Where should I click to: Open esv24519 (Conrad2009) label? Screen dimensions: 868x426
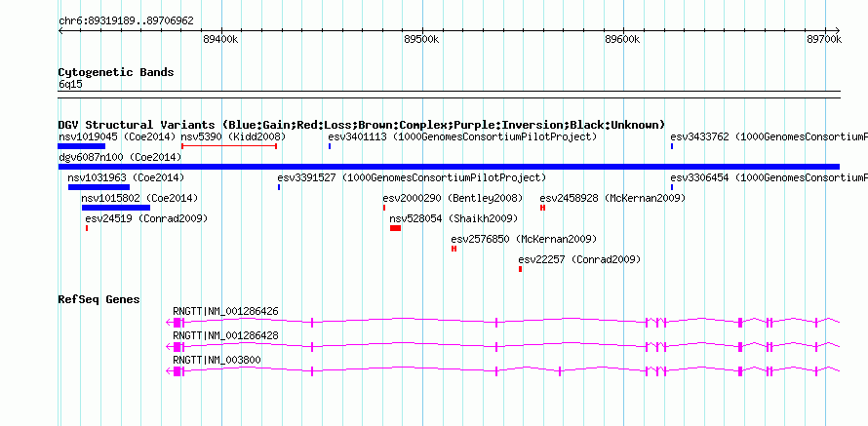tap(146, 218)
